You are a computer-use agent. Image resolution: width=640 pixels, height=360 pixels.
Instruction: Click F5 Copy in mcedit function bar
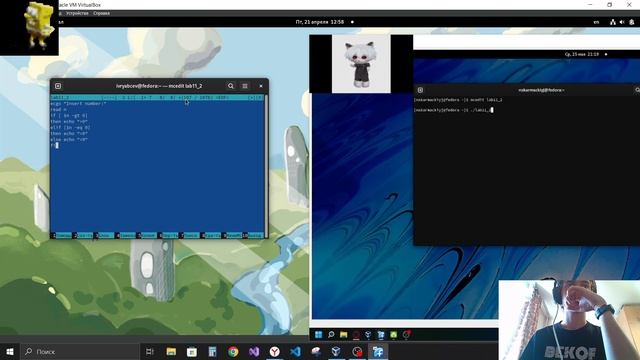tap(147, 236)
